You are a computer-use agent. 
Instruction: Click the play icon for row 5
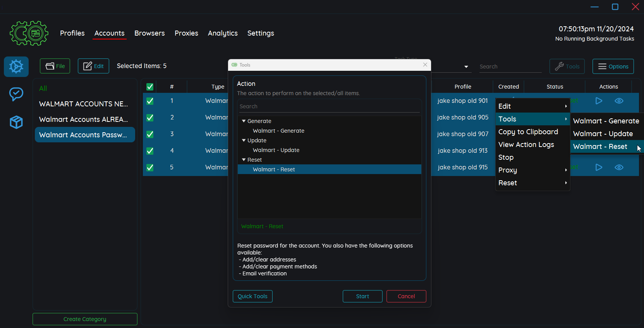599,167
